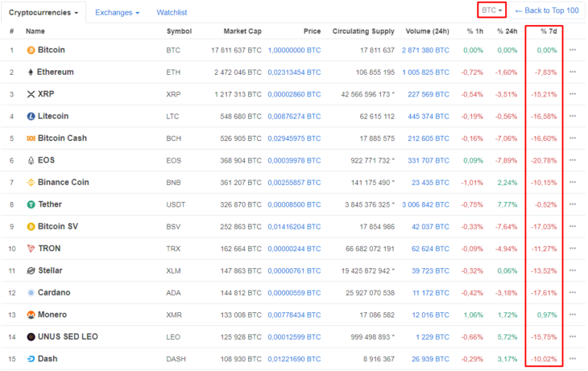Select TRON market cap 162 664 BTC
Image resolution: width=588 pixels, height=371 pixels.
coord(241,249)
